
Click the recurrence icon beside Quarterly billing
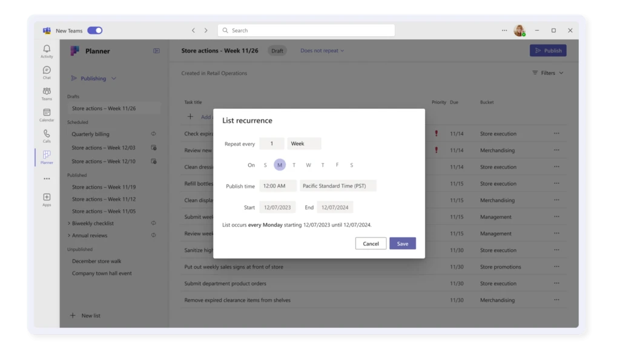tap(154, 134)
